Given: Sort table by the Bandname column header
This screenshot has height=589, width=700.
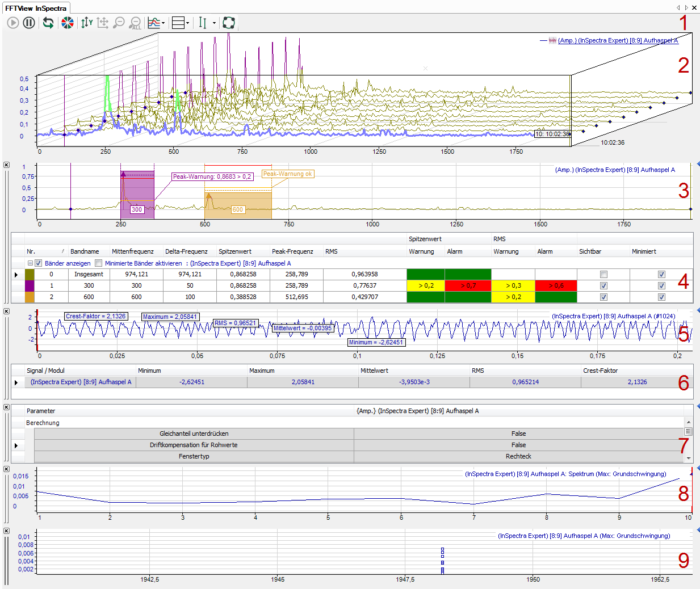Looking at the screenshot, I should tap(85, 251).
